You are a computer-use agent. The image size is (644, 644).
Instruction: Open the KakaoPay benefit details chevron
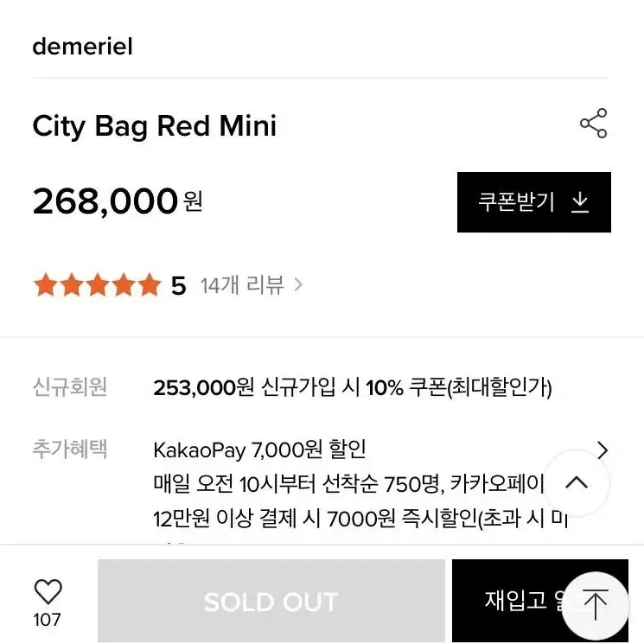click(603, 450)
